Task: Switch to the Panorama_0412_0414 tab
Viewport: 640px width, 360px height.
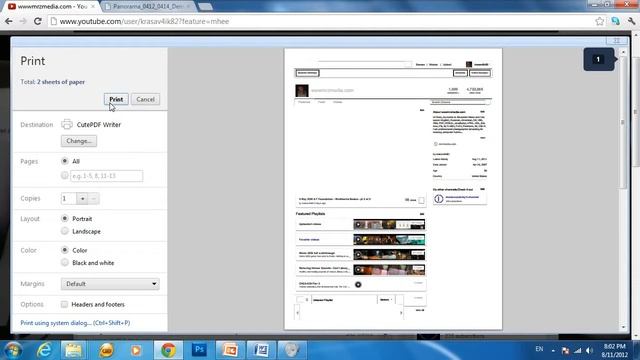Action: click(x=148, y=7)
